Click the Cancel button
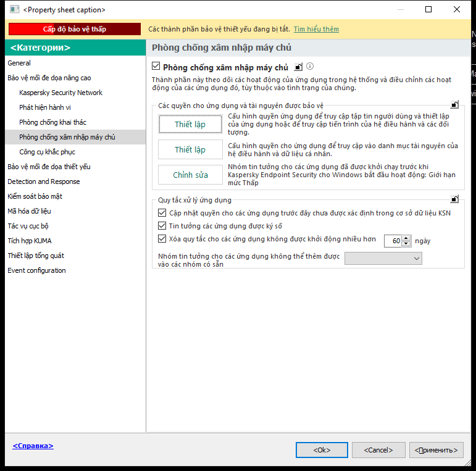 [378, 450]
